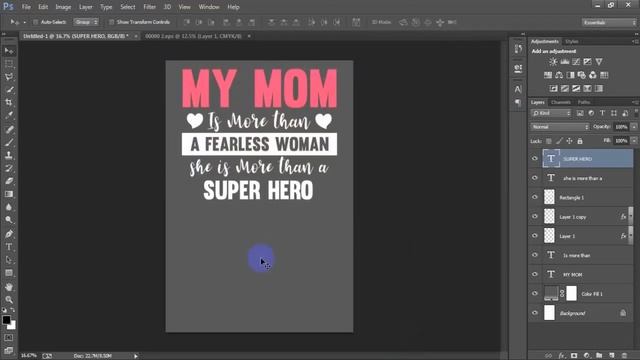Open the File menu
This screenshot has width=640, height=360.
tap(26, 7)
